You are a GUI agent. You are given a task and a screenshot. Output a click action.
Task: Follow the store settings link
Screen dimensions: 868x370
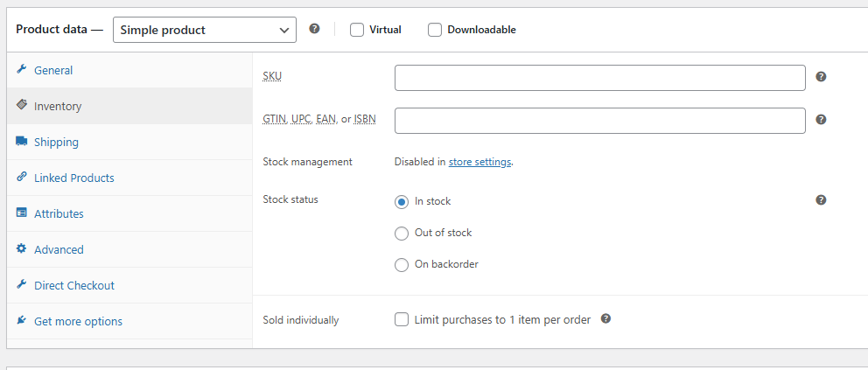point(479,162)
